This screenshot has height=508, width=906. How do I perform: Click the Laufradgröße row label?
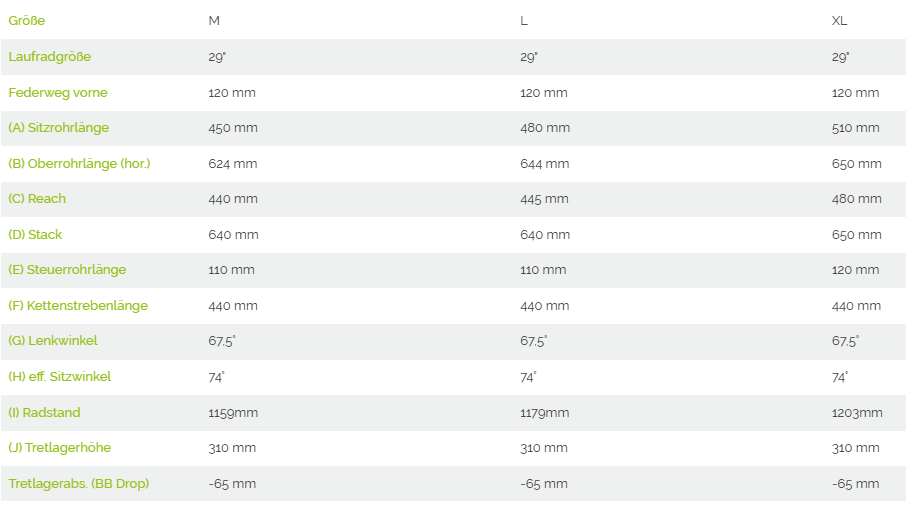pos(49,57)
